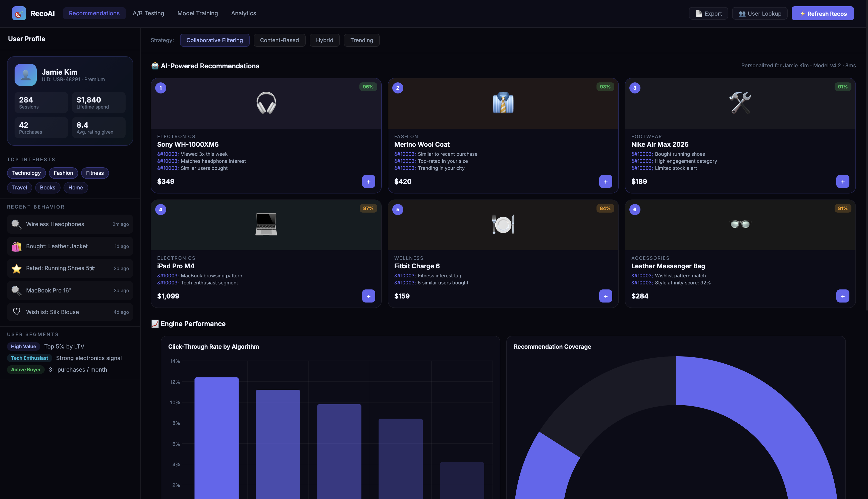Toggle the Books interest tag

point(48,188)
